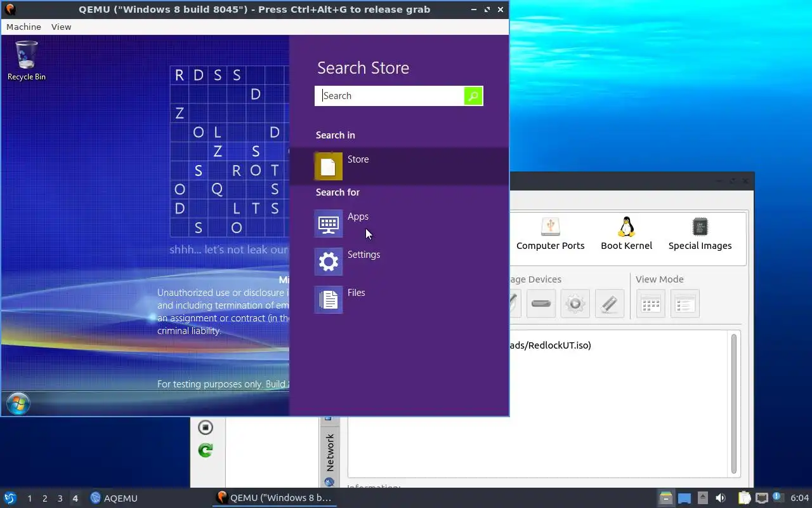The image size is (812, 508).
Task: Switch to workspace 1
Action: tap(29, 498)
